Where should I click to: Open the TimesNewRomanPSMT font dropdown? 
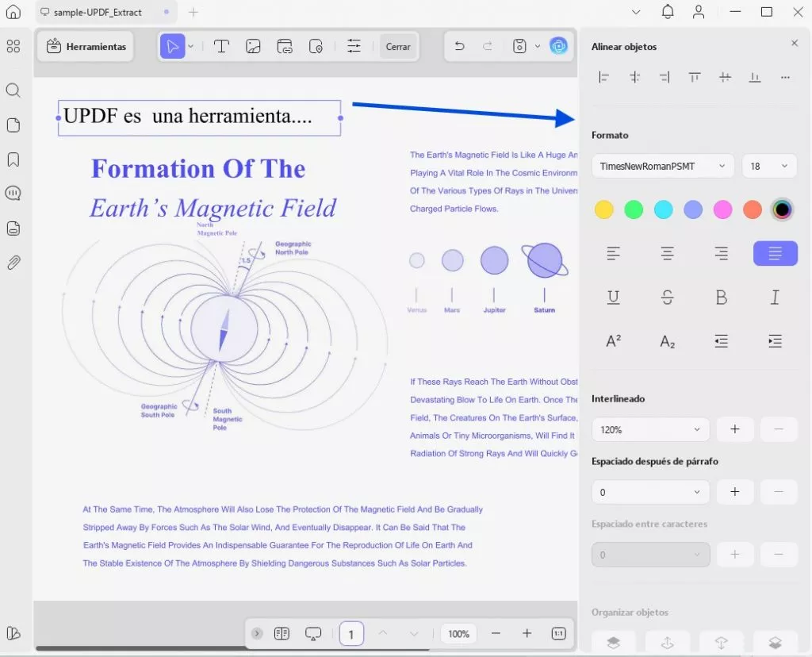click(x=663, y=167)
